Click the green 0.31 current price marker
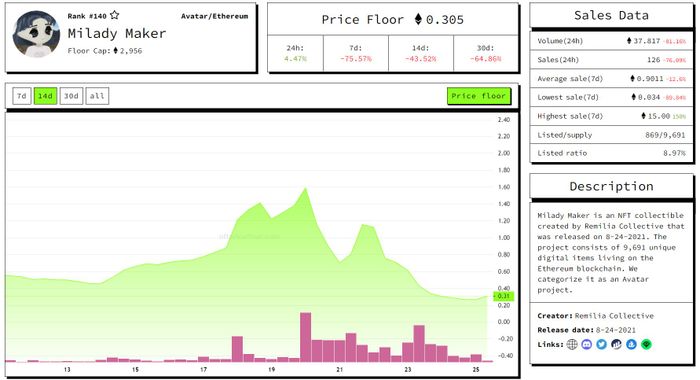700x380 pixels. [x=504, y=296]
